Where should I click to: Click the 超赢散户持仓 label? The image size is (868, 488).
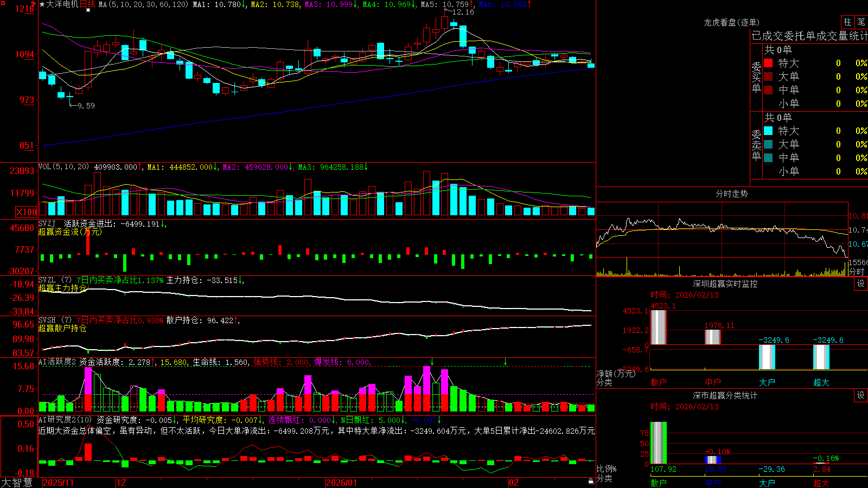pos(62,328)
